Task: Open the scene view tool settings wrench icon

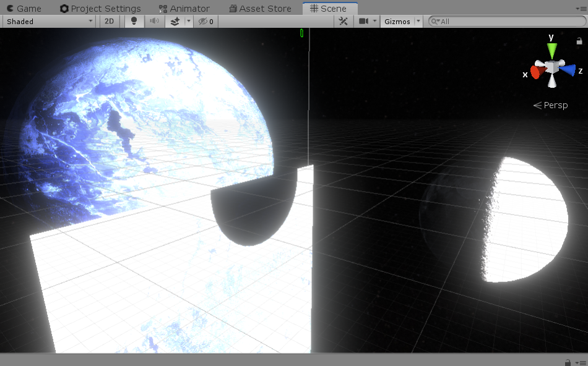Action: 344,21
